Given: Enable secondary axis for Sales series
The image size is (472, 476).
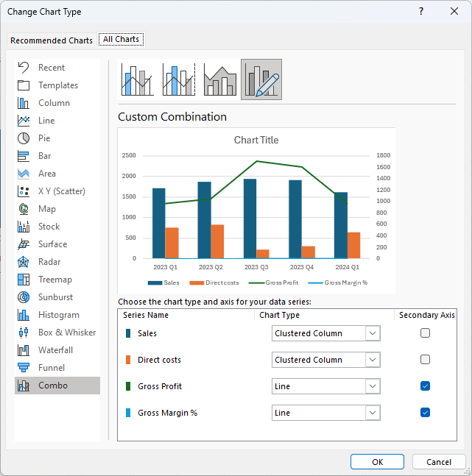Looking at the screenshot, I should [x=425, y=333].
